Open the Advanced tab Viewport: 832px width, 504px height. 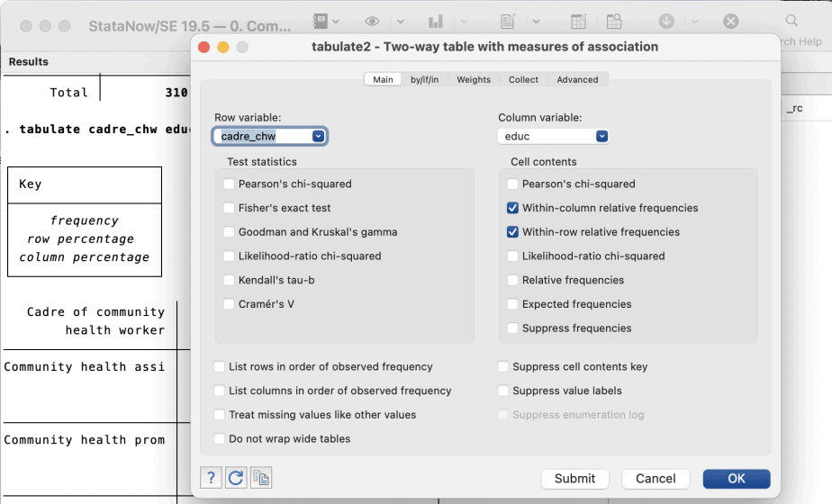click(577, 79)
